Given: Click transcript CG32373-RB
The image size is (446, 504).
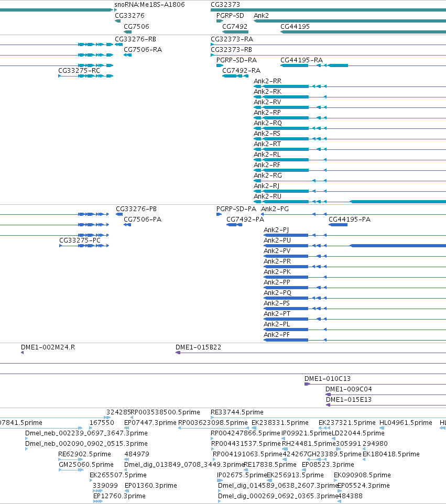Looking at the screenshot, I should 231,49.
